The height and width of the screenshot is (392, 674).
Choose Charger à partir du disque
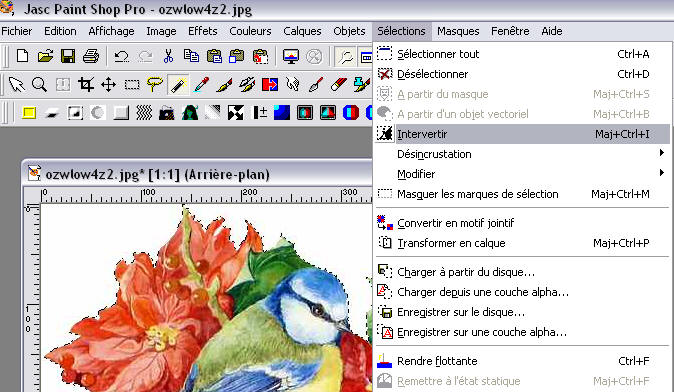(x=522, y=272)
